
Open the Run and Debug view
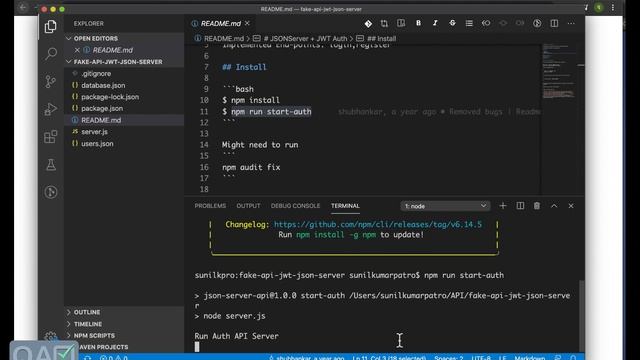click(x=51, y=109)
